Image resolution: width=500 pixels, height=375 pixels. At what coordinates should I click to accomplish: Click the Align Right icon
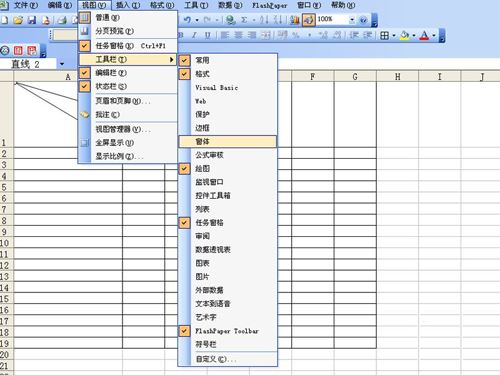(x=252, y=35)
